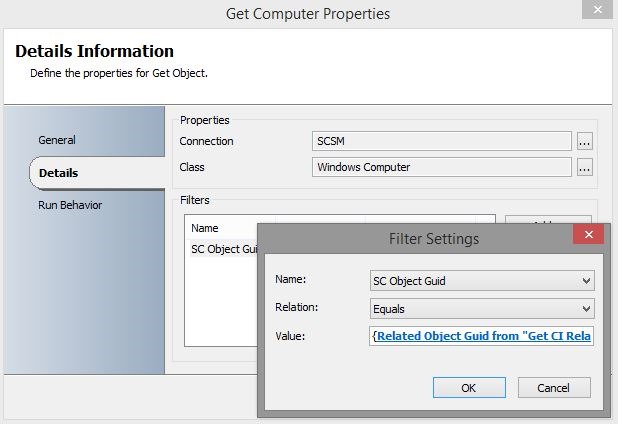Expand the Name dropdown in Filter Settings
Viewport: 618px width, 424px height.
pyautogui.click(x=586, y=281)
